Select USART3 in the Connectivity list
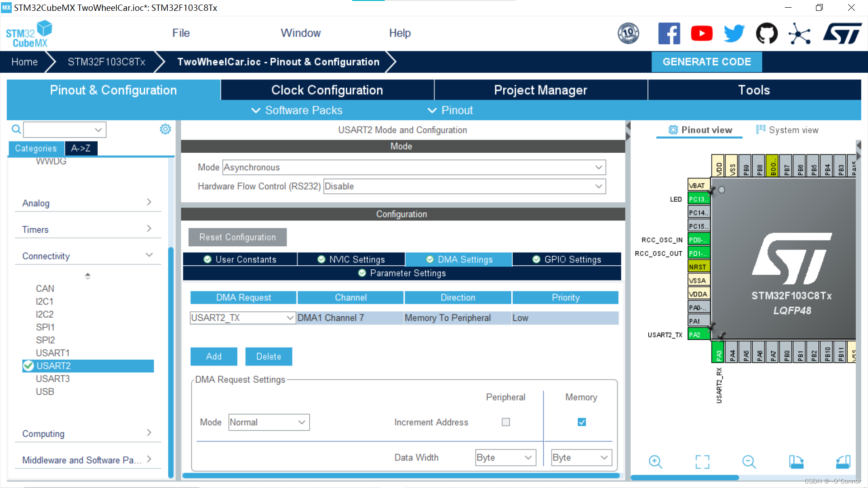 53,379
